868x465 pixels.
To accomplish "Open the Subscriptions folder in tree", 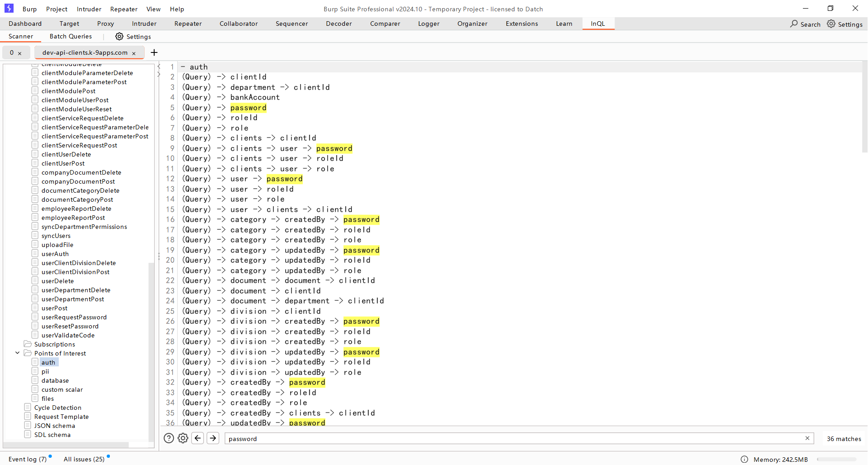I will pos(54,344).
